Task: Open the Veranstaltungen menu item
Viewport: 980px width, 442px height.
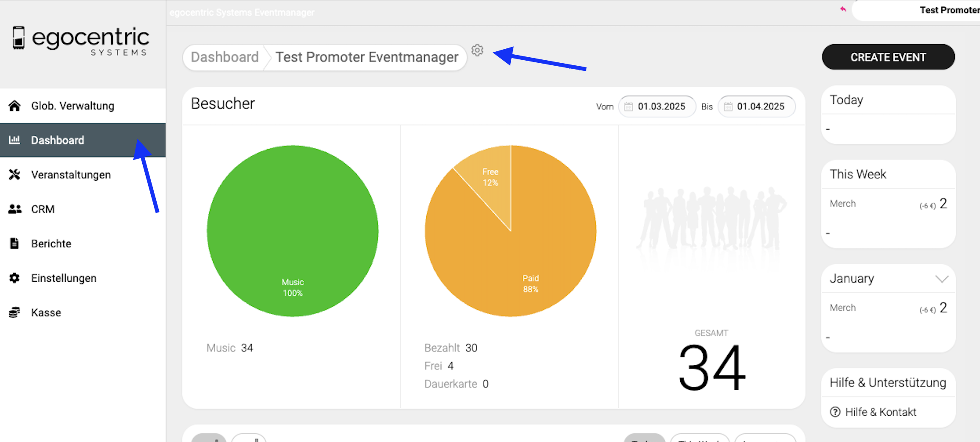Action: pos(70,175)
